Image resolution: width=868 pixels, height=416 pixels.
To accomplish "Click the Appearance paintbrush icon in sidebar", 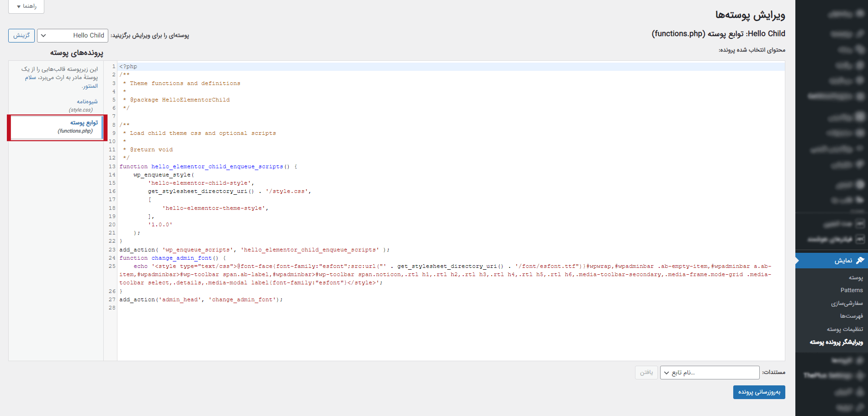I will pos(860,261).
